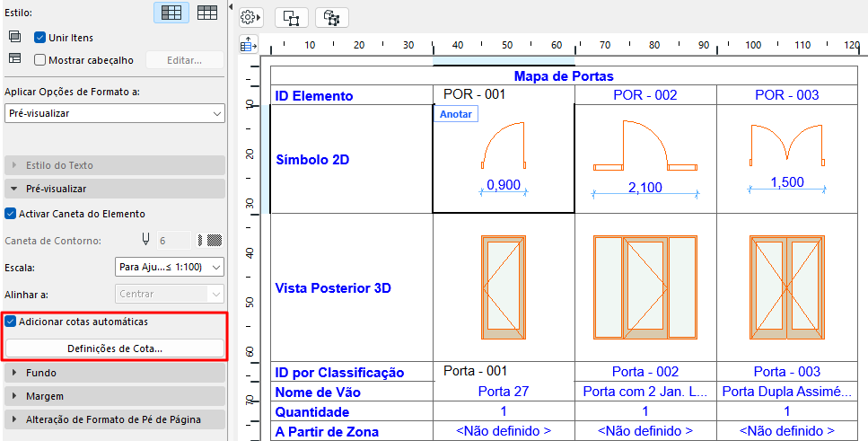The image size is (868, 441).
Task: Toggle the Unir Itens checkbox
Action: click(x=39, y=38)
